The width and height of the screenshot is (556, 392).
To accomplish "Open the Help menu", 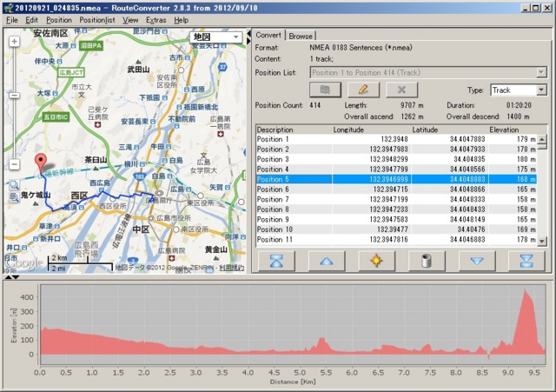I will point(181,20).
